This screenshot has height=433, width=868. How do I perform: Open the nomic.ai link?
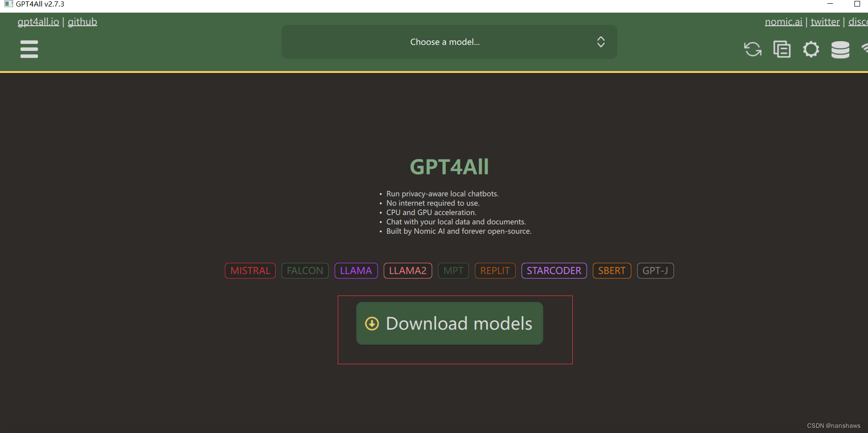(x=783, y=22)
